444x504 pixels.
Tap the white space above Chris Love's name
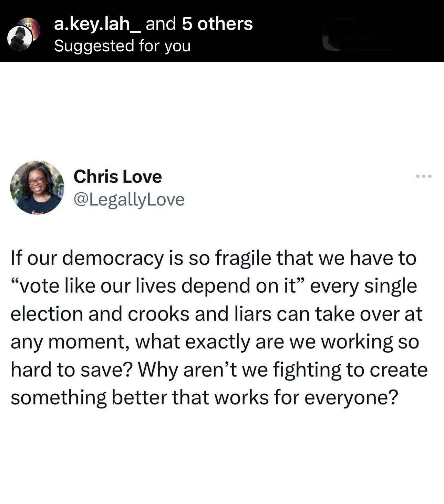(x=222, y=110)
